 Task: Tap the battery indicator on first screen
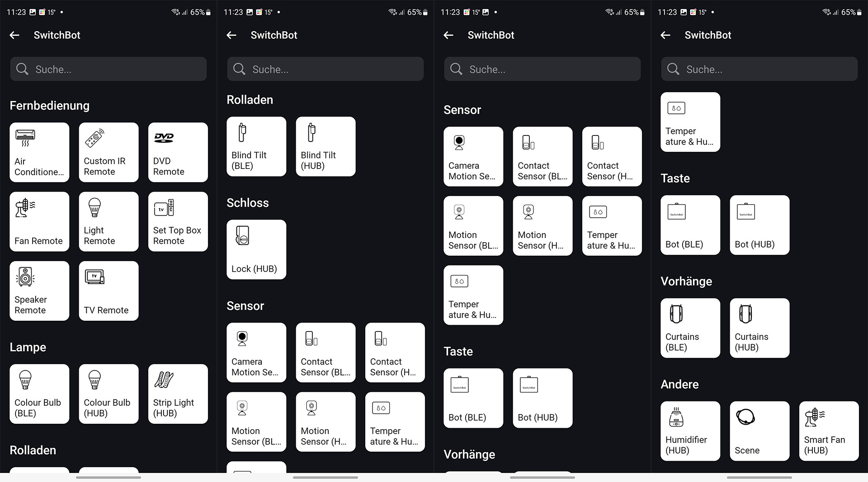click(208, 12)
